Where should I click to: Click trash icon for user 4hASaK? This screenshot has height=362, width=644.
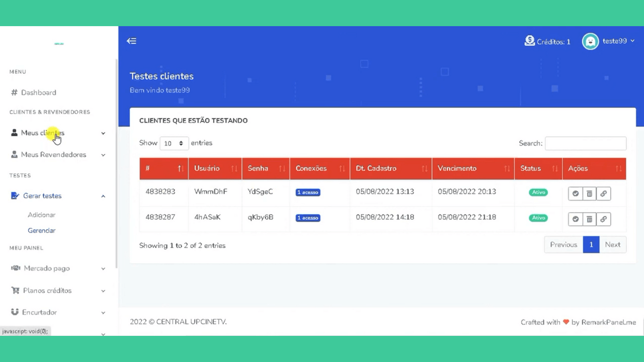(589, 219)
